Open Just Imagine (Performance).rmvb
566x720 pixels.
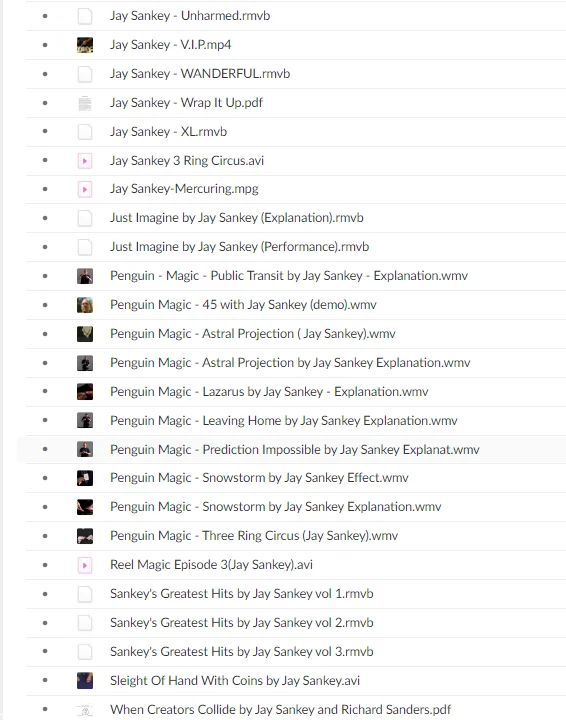coord(239,247)
